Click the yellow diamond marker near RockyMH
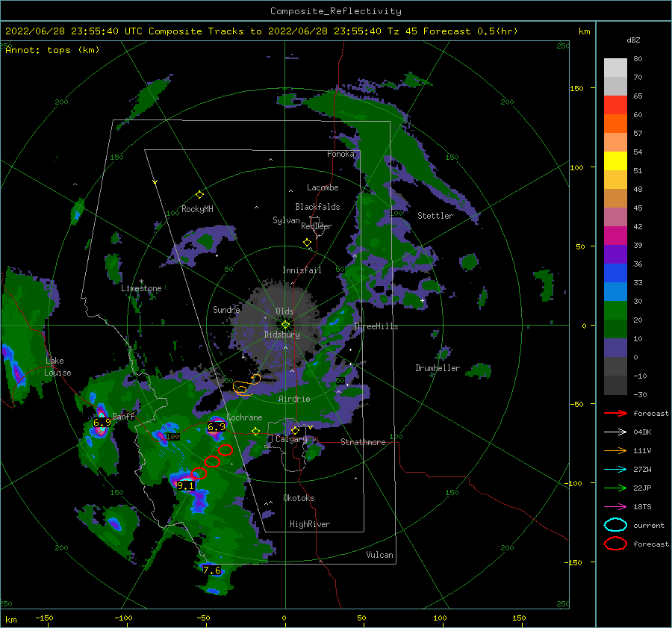Screen dimensions: 672x628 pos(199,195)
